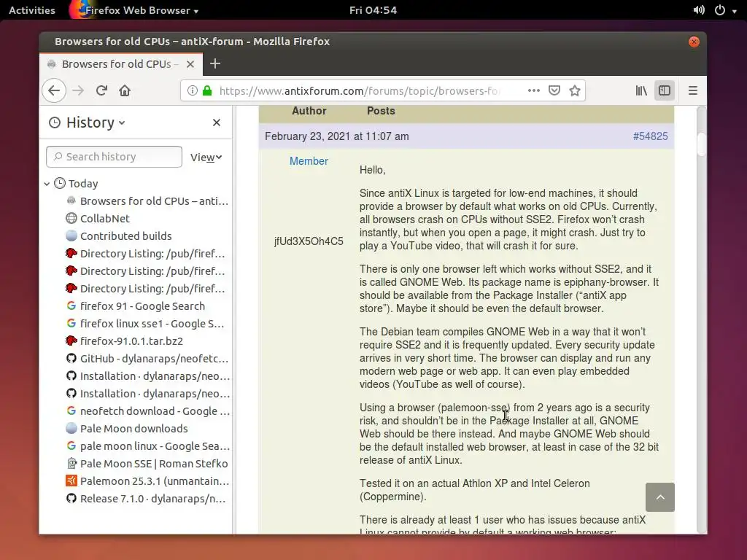Open the Firefox Web Browser app menu
This screenshot has height=560, width=747.
[134, 10]
